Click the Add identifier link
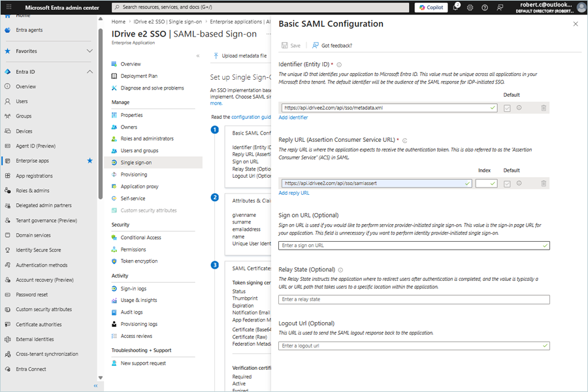The height and width of the screenshot is (392, 588). tap(293, 118)
